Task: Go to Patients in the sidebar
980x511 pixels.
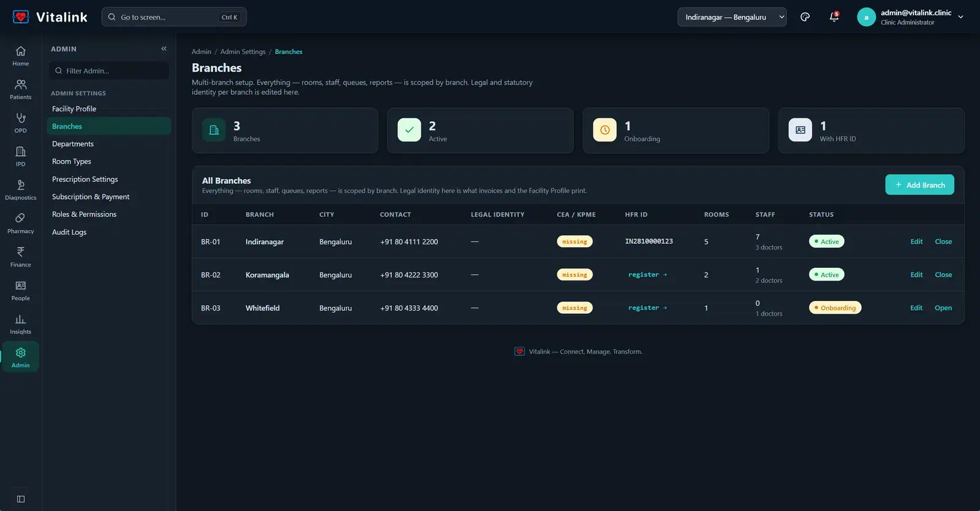Action: click(20, 89)
